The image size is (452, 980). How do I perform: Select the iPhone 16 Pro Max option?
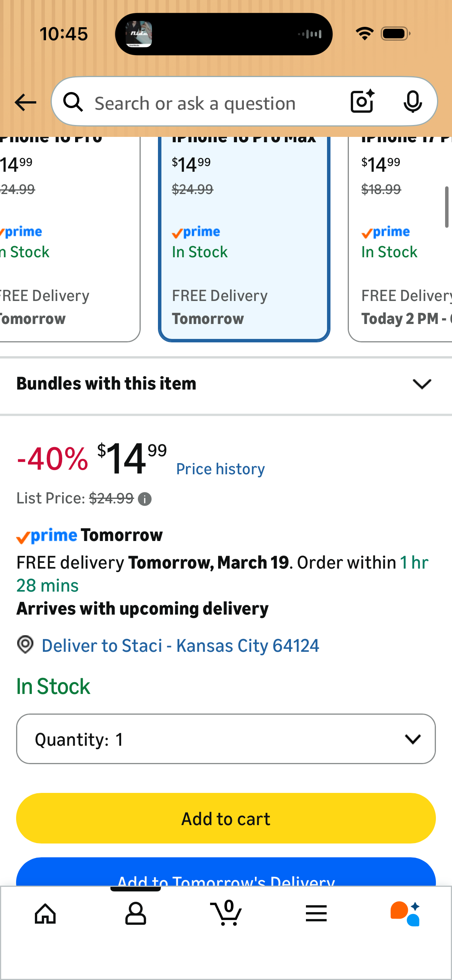(x=244, y=238)
